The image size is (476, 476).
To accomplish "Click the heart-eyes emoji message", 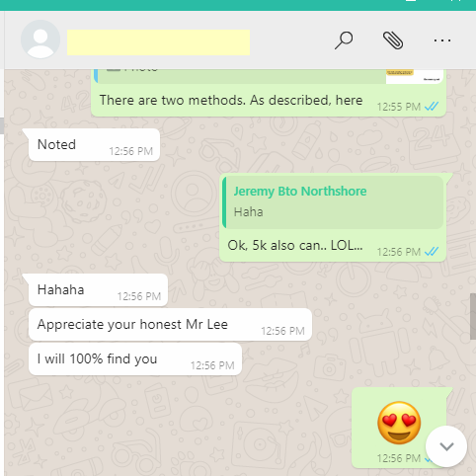I will (x=399, y=423).
